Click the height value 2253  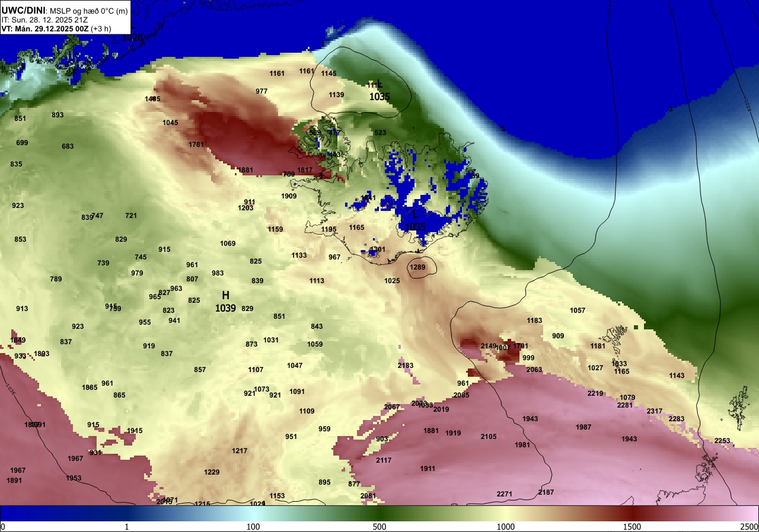pyautogui.click(x=723, y=441)
